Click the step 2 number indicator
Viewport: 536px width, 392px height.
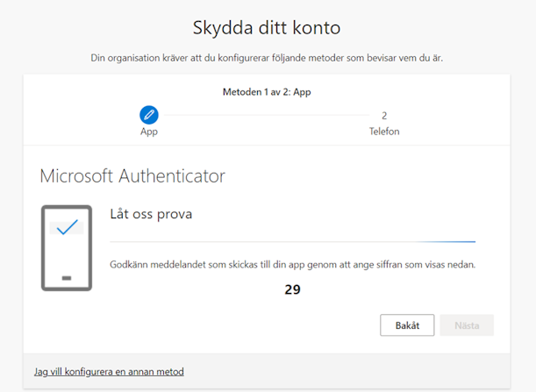(x=384, y=116)
